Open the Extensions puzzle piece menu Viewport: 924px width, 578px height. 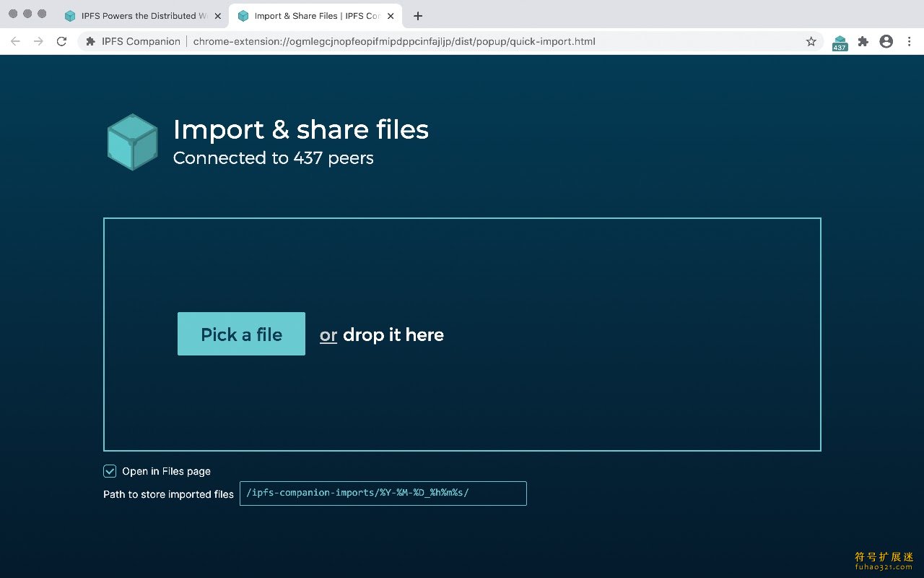click(x=863, y=41)
